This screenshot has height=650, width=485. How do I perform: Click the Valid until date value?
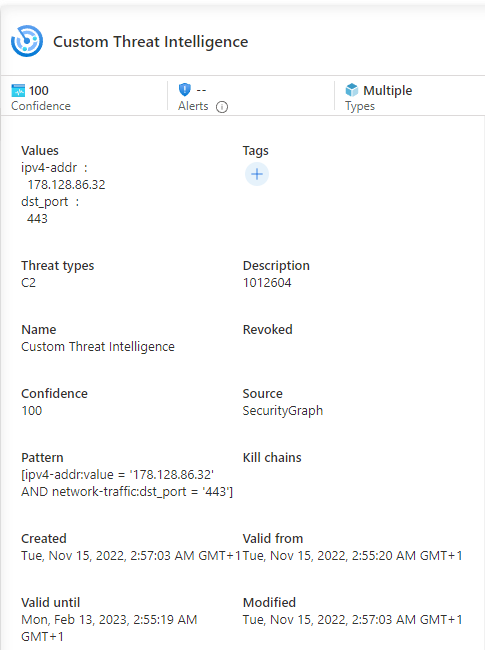tap(109, 628)
